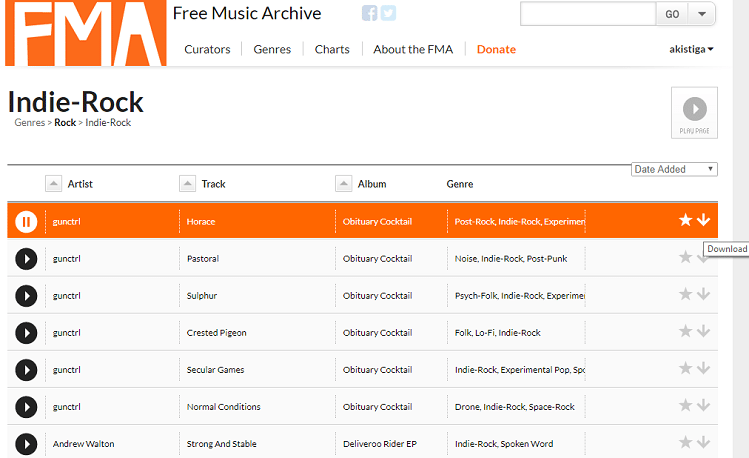Viewport: 749px width, 458px height.
Task: Click the FMA logo
Action: (85, 33)
